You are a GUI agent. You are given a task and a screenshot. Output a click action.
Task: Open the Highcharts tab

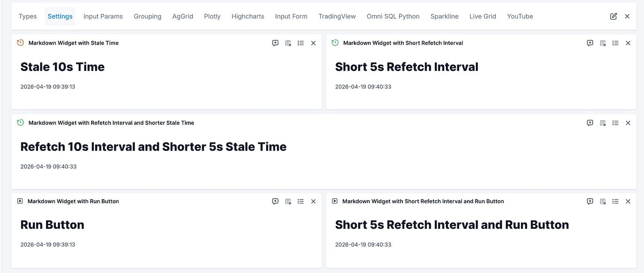click(248, 16)
